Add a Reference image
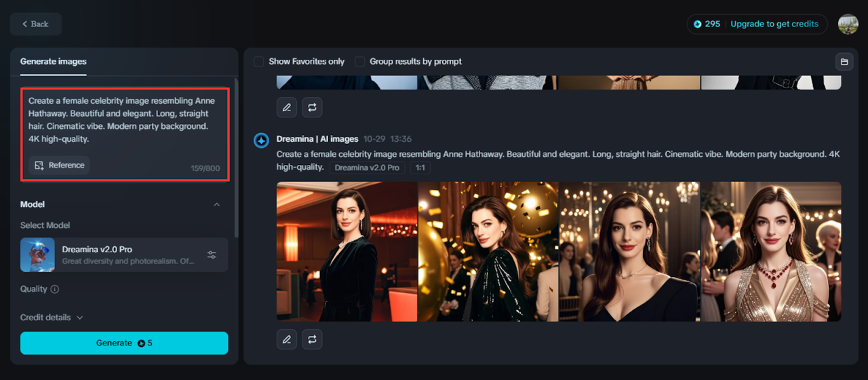The image size is (868, 380). pos(60,165)
